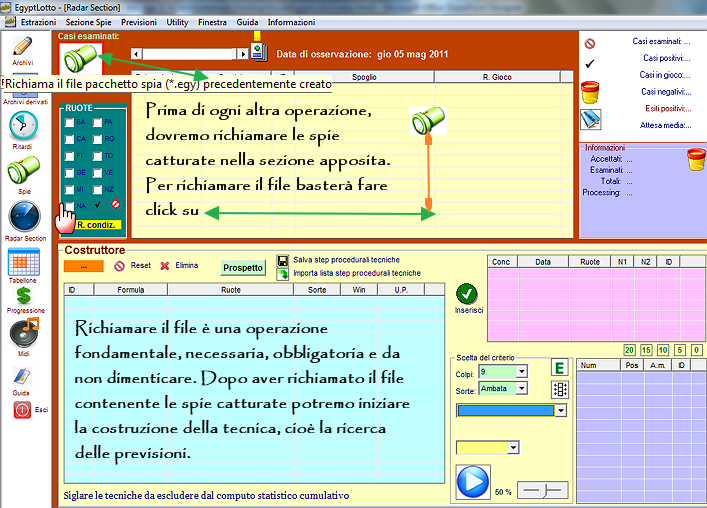Open the Midi speaker icon

24,333
